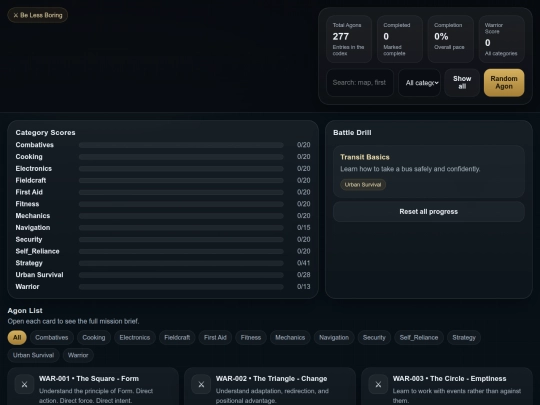Screen dimensions: 540x405
Task: Filter list by Combatives chip
Action: click(52, 338)
